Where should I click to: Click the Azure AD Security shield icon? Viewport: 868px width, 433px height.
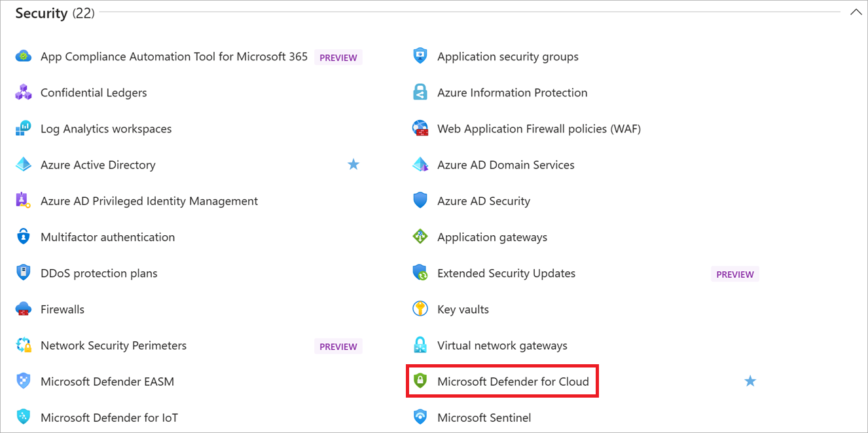(420, 200)
